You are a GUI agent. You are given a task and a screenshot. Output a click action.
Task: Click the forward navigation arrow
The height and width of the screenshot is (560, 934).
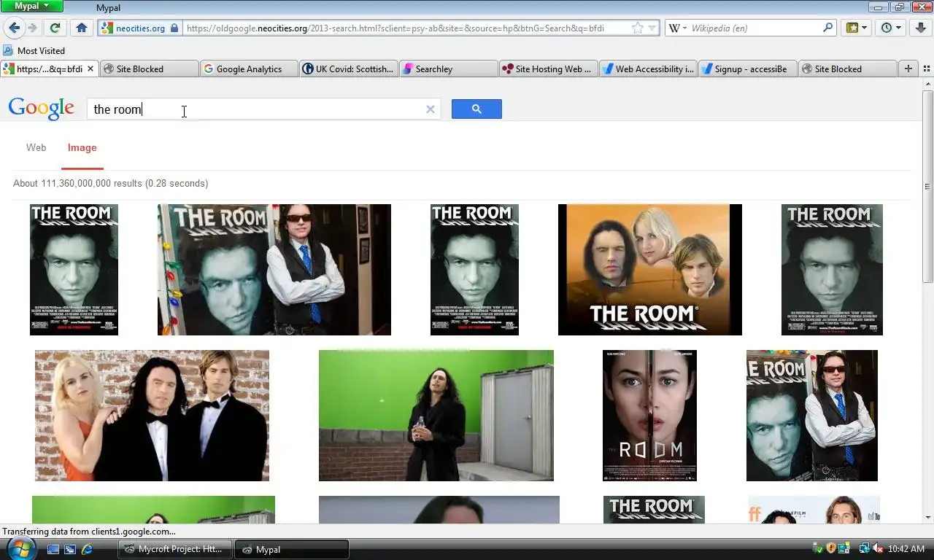(x=32, y=28)
